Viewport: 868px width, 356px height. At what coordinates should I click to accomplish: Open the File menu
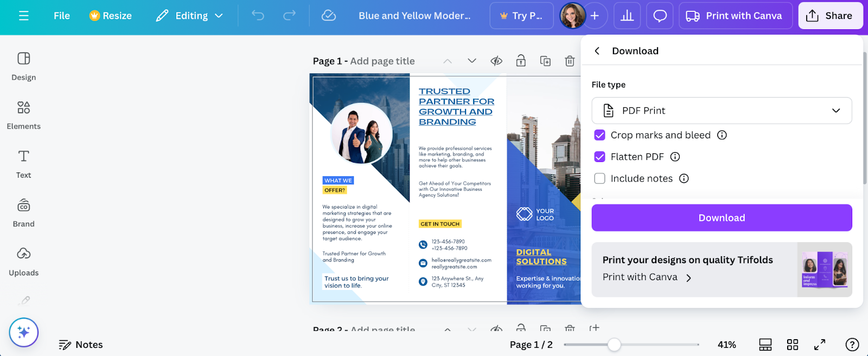tap(62, 16)
